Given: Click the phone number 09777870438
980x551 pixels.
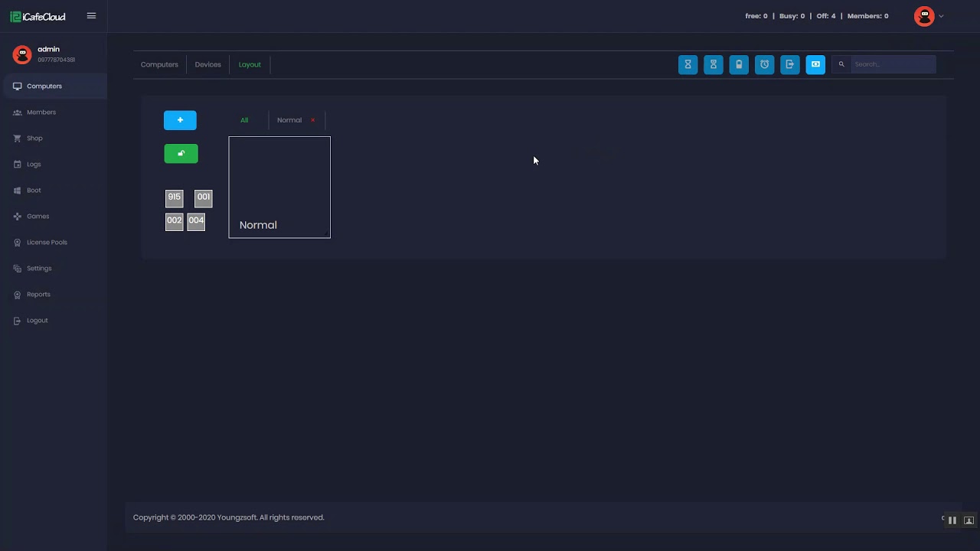Looking at the screenshot, I should tap(56, 60).
